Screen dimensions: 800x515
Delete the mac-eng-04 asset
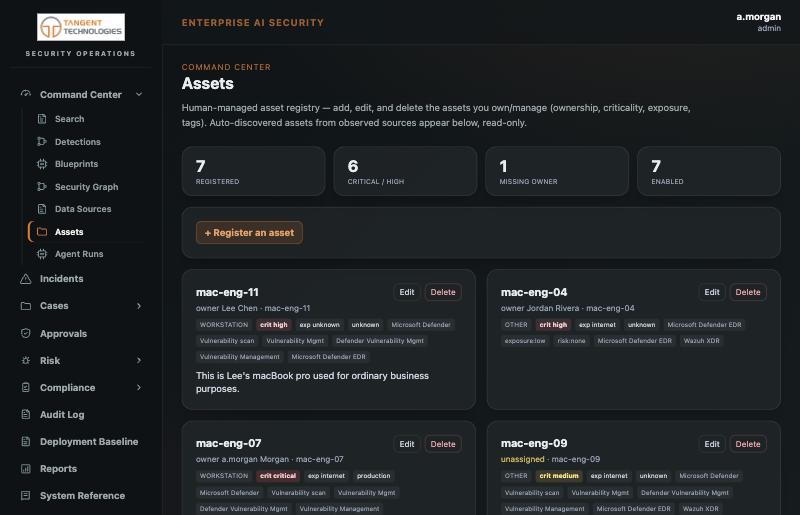point(748,292)
